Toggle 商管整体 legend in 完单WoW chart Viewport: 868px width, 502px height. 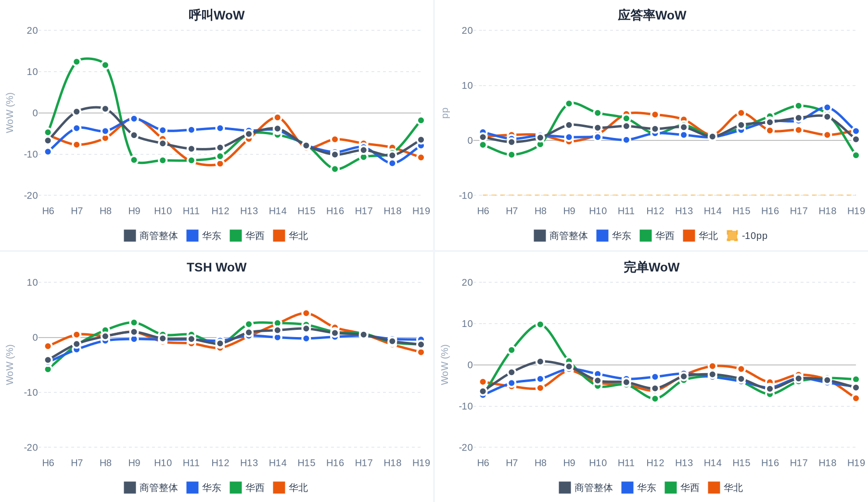pos(586,488)
